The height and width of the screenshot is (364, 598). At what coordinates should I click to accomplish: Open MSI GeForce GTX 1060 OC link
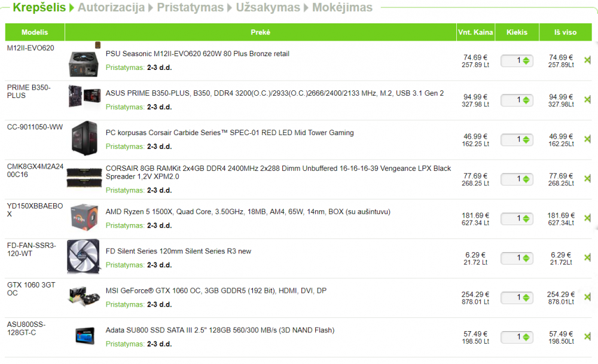[216, 290]
